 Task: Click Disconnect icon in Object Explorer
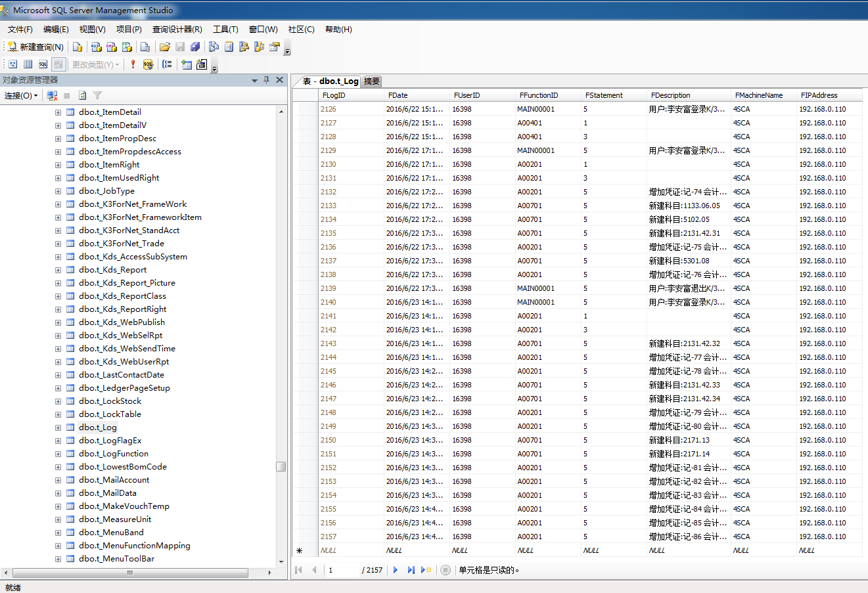coord(53,96)
